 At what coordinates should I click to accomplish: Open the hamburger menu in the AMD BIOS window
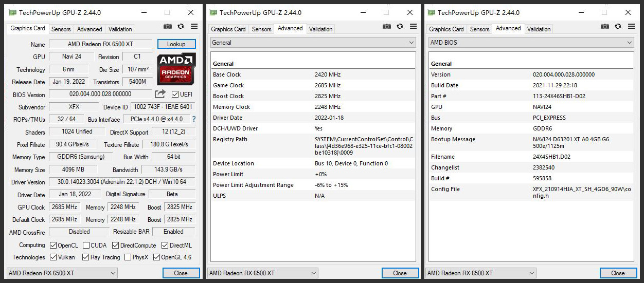click(x=630, y=26)
